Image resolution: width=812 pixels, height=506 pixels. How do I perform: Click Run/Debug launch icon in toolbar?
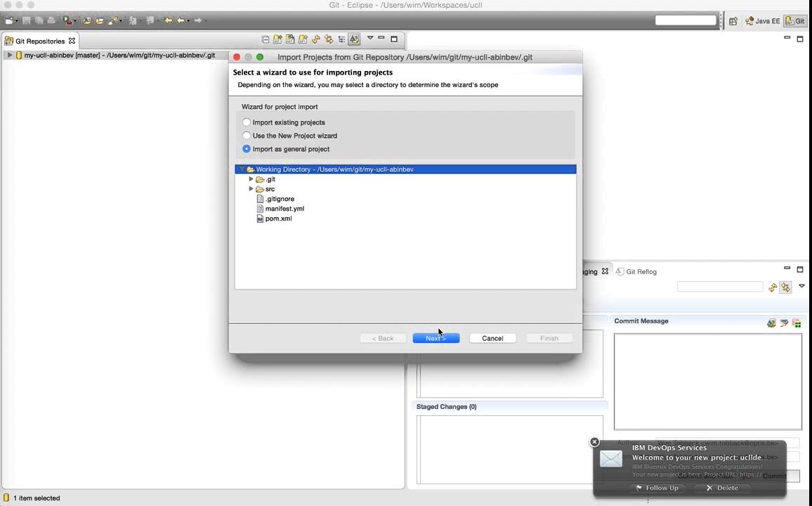coord(67,20)
